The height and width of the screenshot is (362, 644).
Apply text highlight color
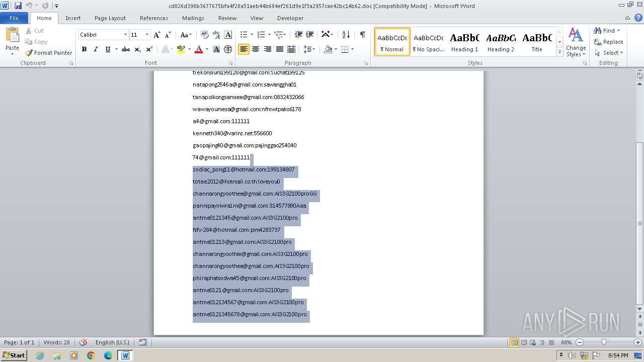pos(181,49)
